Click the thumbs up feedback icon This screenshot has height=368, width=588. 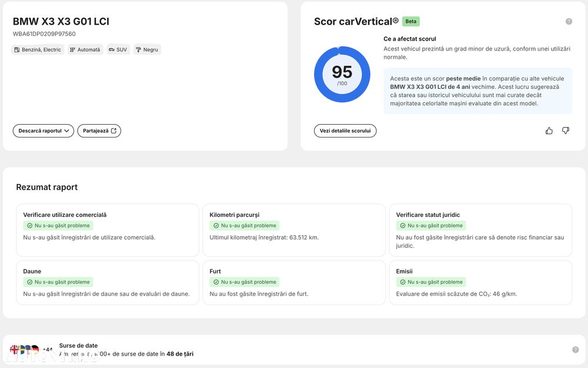coord(549,131)
